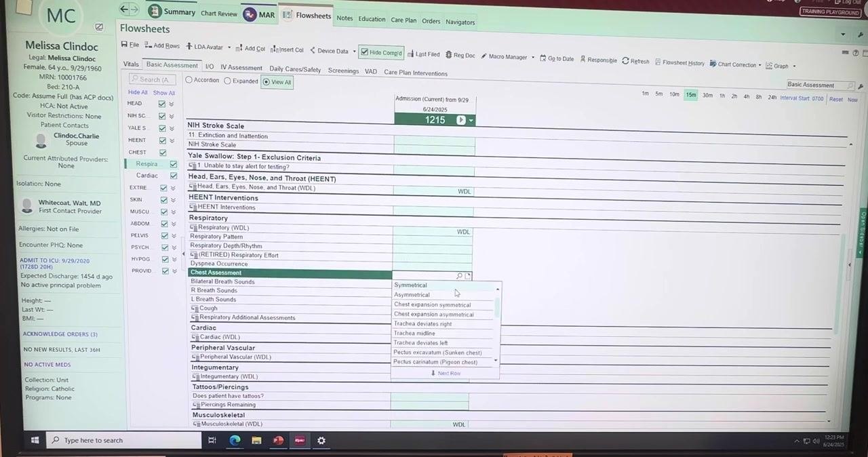Click the Windows Start button
Image resolution: width=868 pixels, height=457 pixels.
point(35,440)
